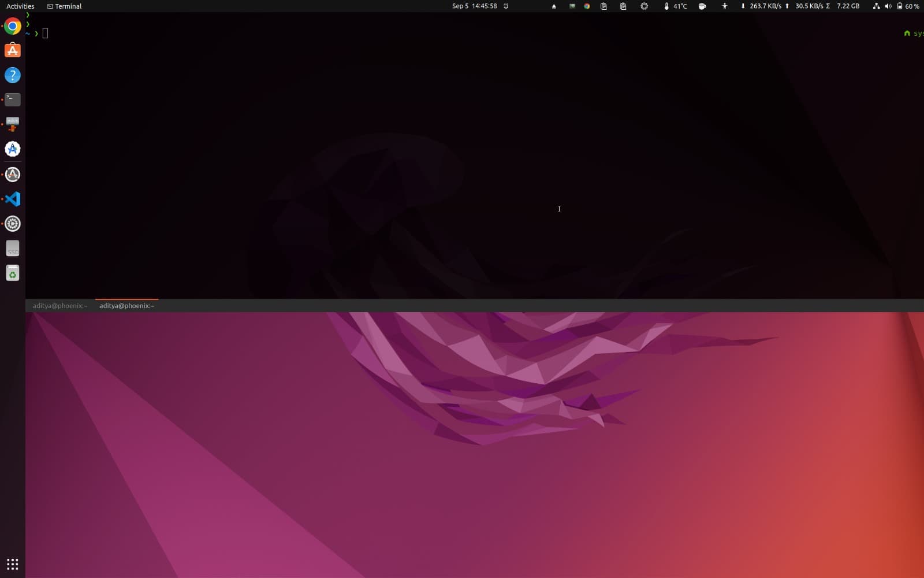Viewport: 924px width, 578px height.
Task: Toggle the accessibility menu in the top bar
Action: click(724, 6)
